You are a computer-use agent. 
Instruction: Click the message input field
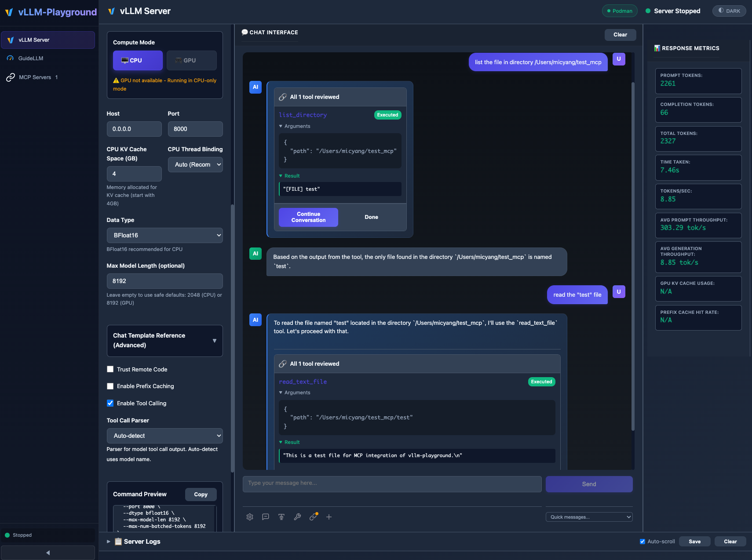tap(392, 484)
